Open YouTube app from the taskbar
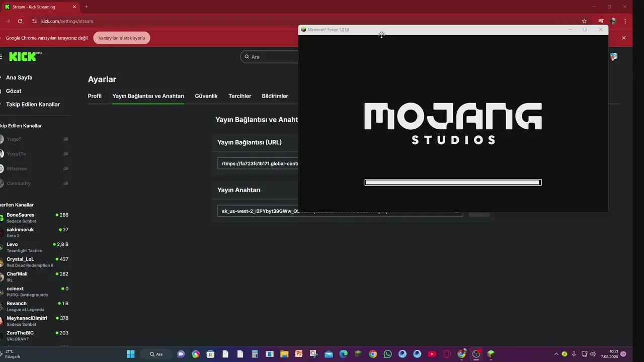The width and height of the screenshot is (644, 362). 432,354
